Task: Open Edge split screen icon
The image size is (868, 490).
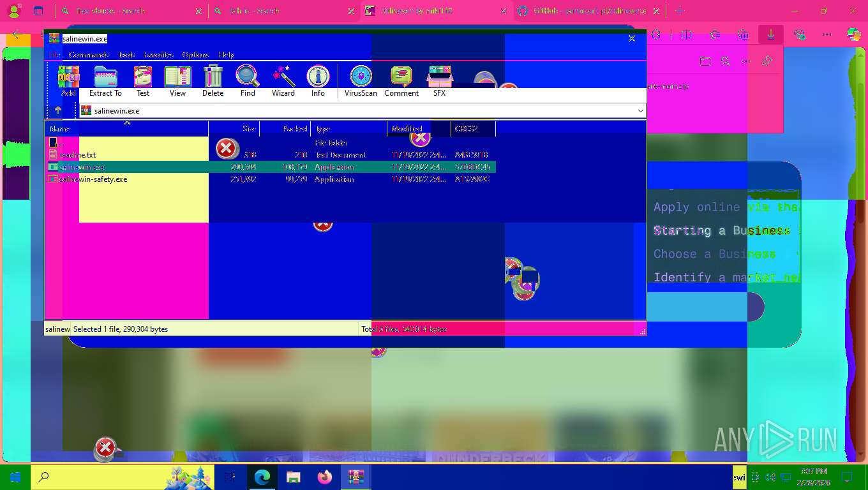Action: point(687,34)
